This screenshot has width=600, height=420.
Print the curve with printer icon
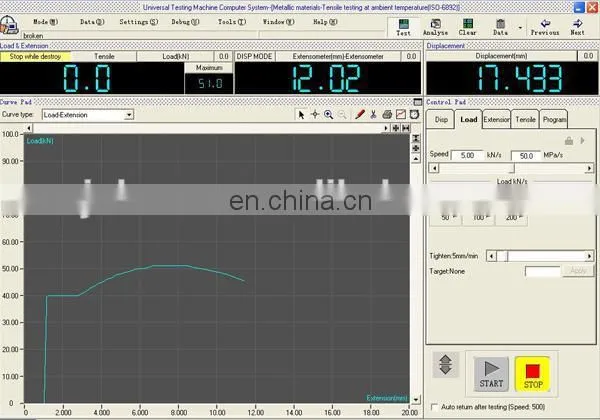387,114
